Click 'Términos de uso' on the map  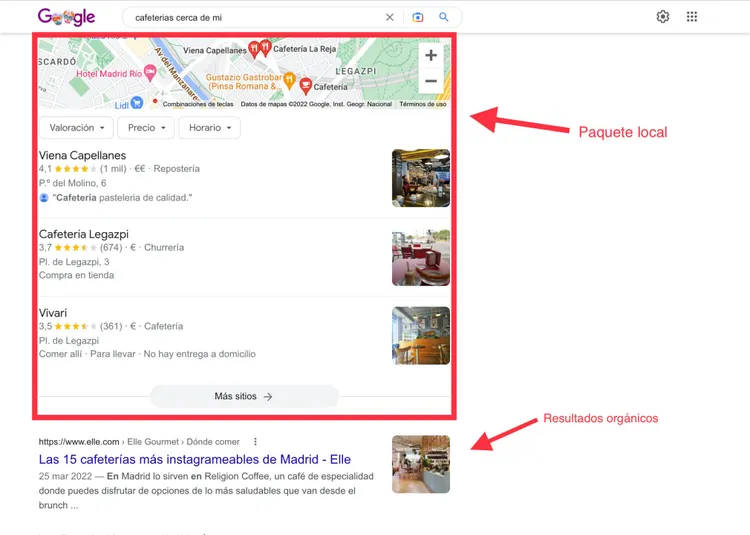[x=423, y=104]
